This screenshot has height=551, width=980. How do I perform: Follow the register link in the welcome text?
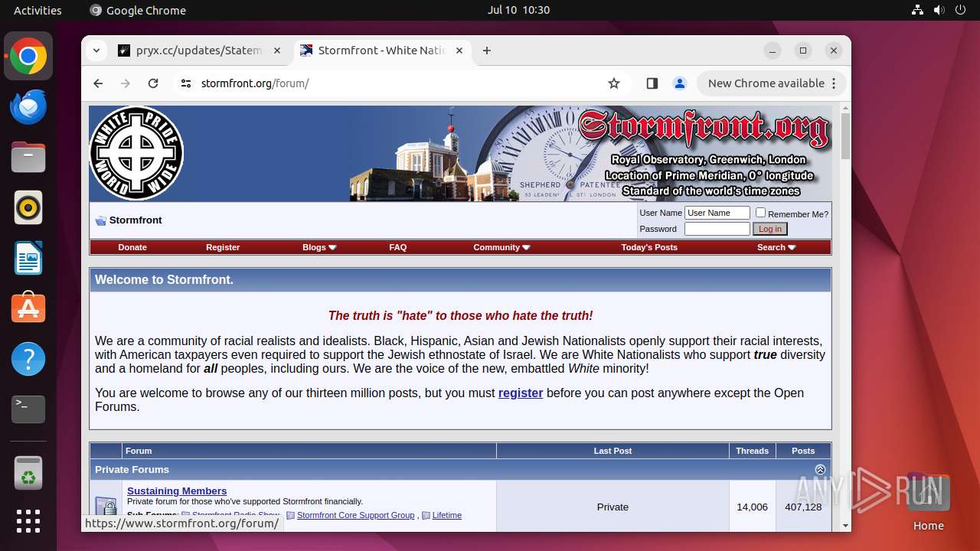pos(521,393)
